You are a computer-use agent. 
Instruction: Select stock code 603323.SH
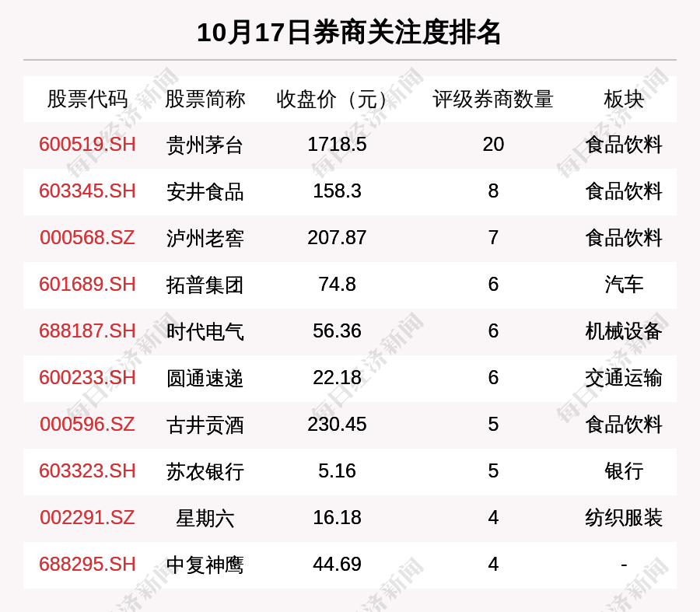pyautogui.click(x=87, y=471)
